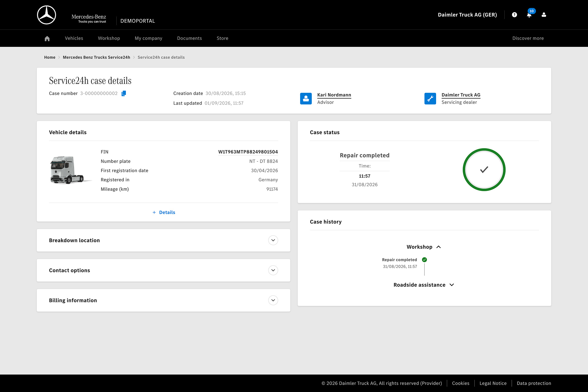Click the green repair completed checkmark circle
This screenshot has width=588, height=392.
pyautogui.click(x=484, y=170)
